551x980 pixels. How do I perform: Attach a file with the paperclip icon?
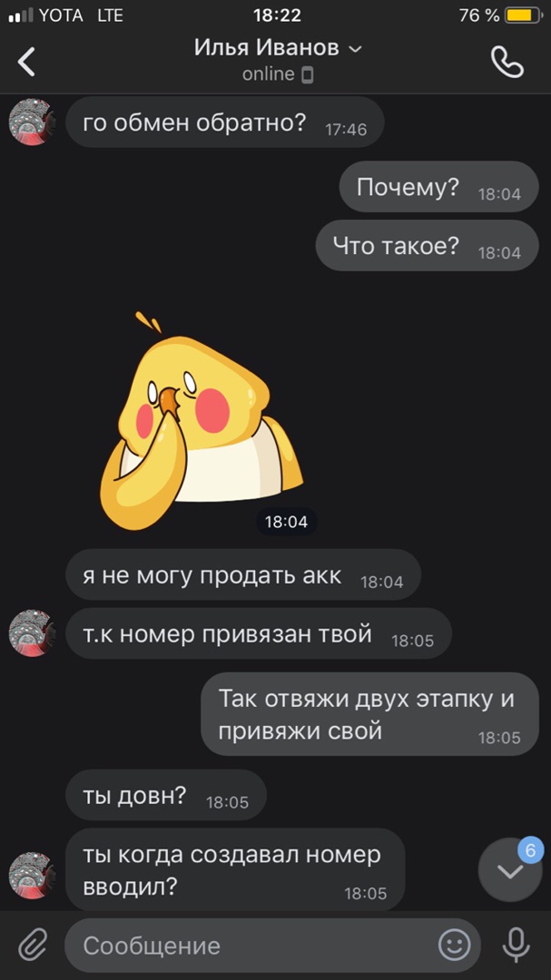pos(33,945)
